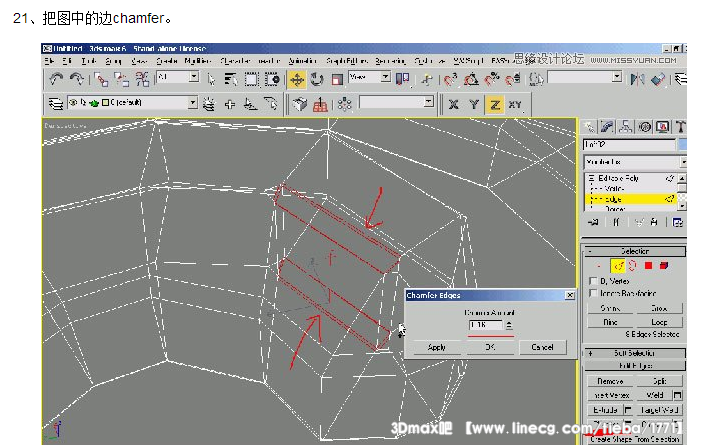Enable the By Vertex checkbox

(x=593, y=281)
